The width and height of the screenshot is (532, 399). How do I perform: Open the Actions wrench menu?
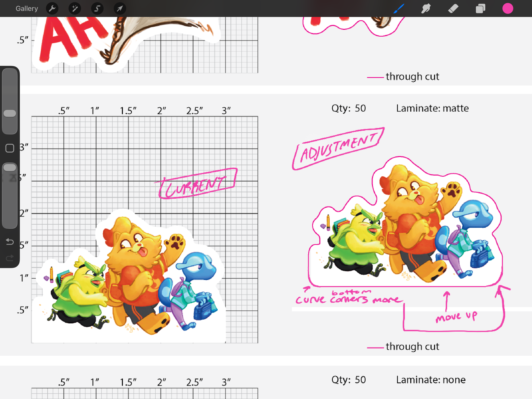(52, 9)
